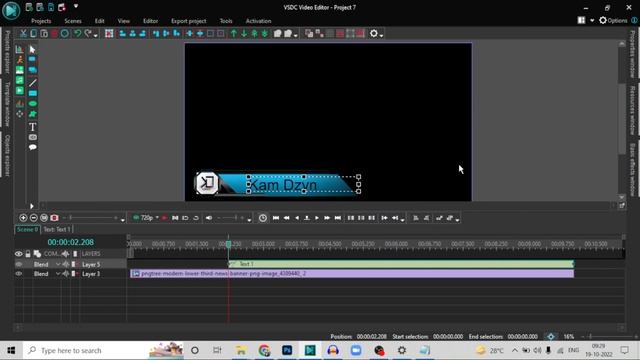Viewport: 640px width, 360px height.
Task: Open quick access toolbar dropdown arrow
Action: [x=76, y=6]
